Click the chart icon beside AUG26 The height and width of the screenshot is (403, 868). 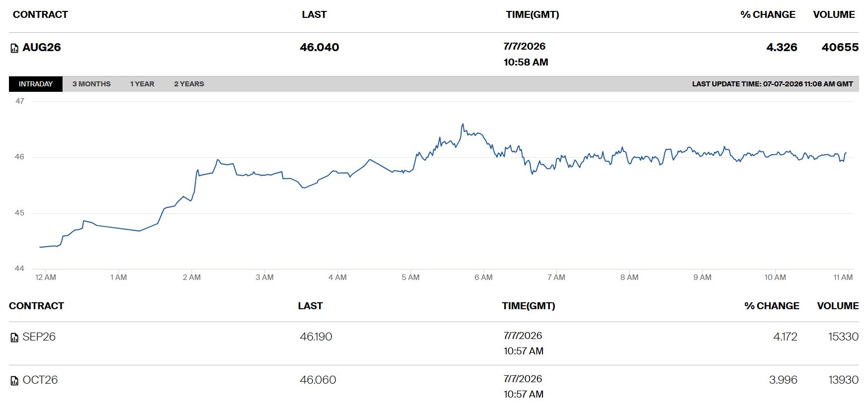[x=14, y=48]
